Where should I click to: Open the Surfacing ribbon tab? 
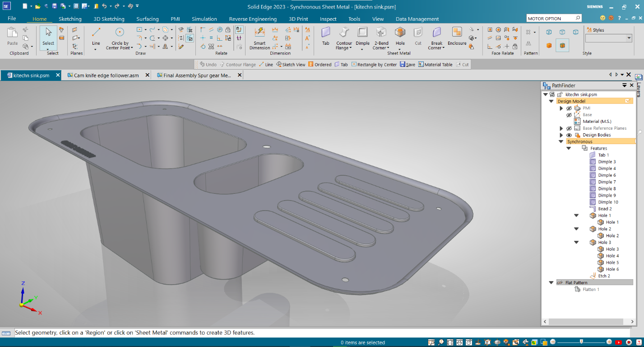147,19
